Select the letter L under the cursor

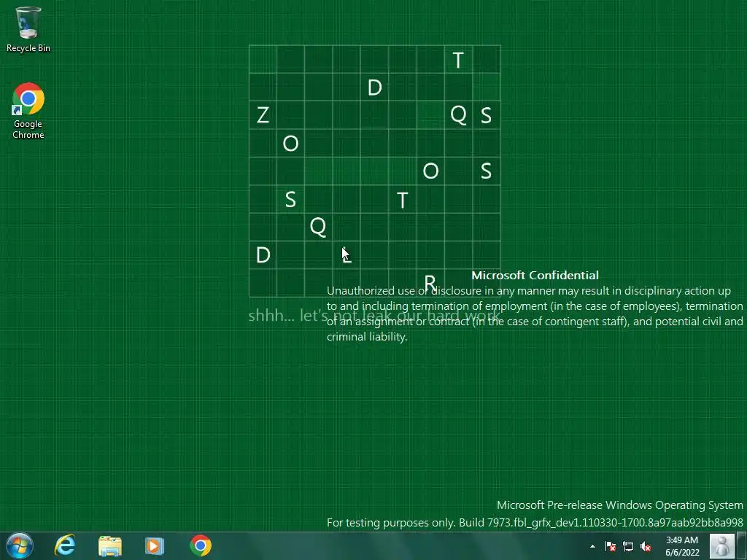[347, 256]
